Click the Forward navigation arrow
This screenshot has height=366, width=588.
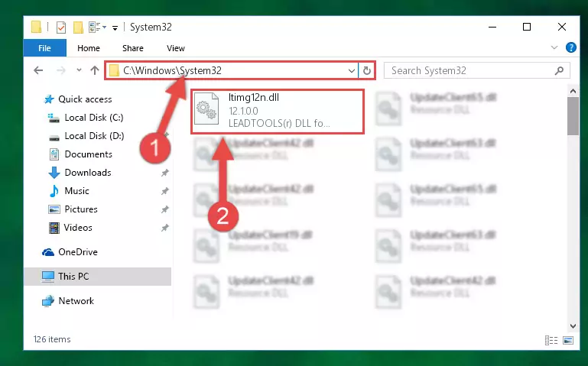pyautogui.click(x=60, y=70)
